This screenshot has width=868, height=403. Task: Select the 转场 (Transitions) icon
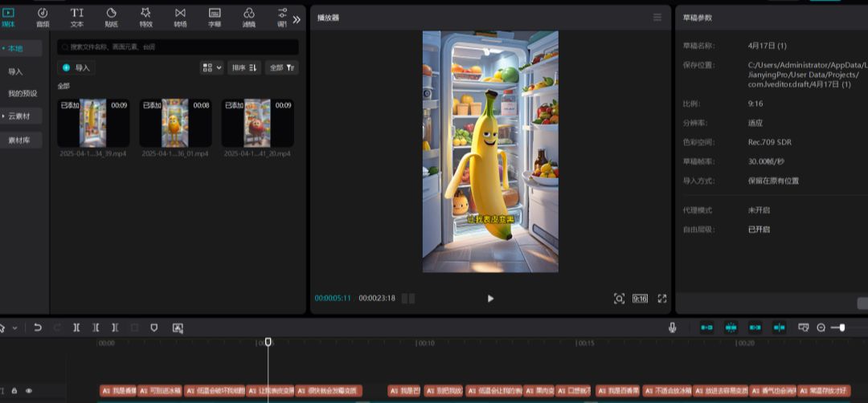click(180, 17)
